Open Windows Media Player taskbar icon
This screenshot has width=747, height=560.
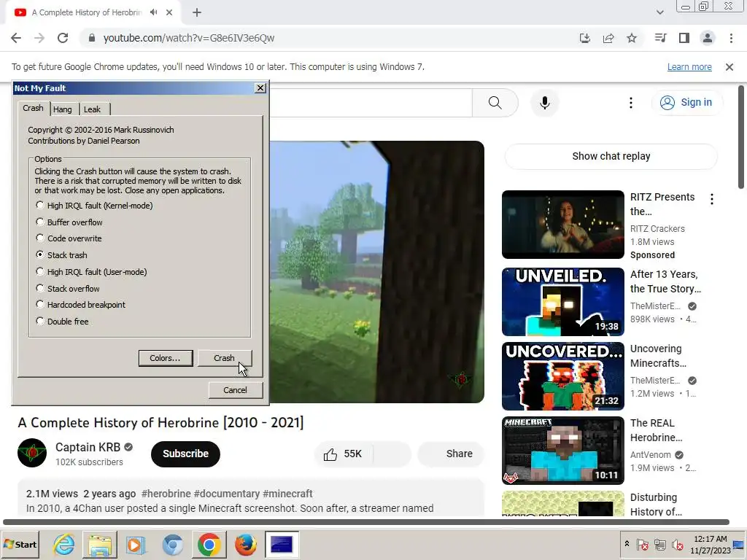[x=135, y=544]
